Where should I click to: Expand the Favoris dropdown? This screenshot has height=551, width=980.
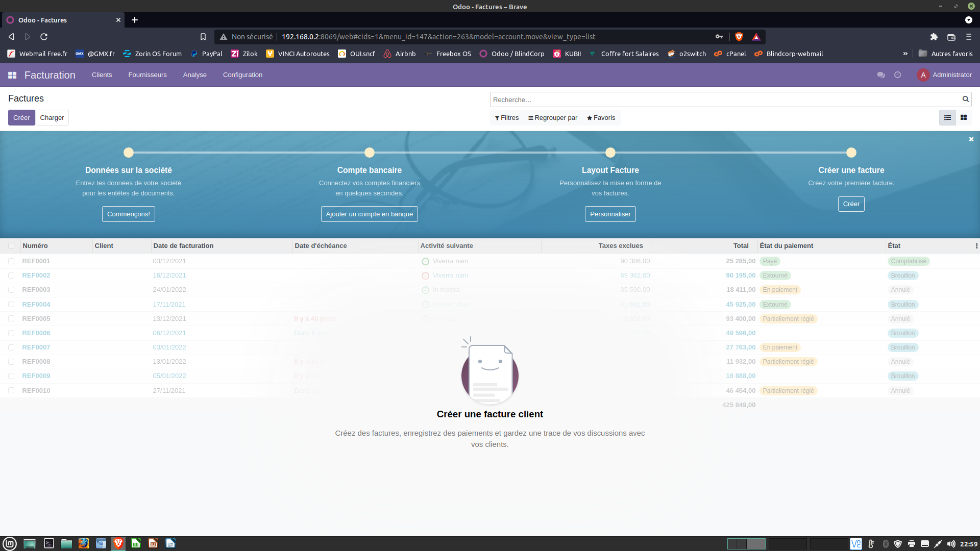pos(601,118)
